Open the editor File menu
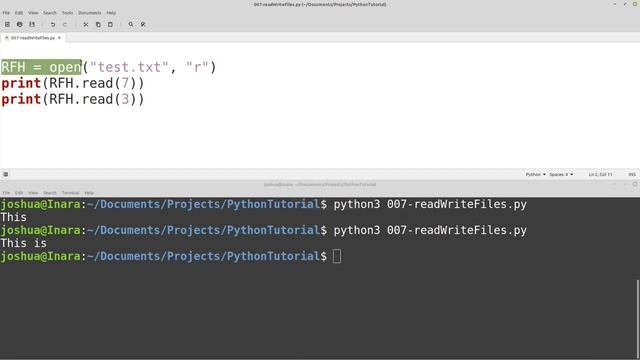Screen dimensions: 640x360 6,13
